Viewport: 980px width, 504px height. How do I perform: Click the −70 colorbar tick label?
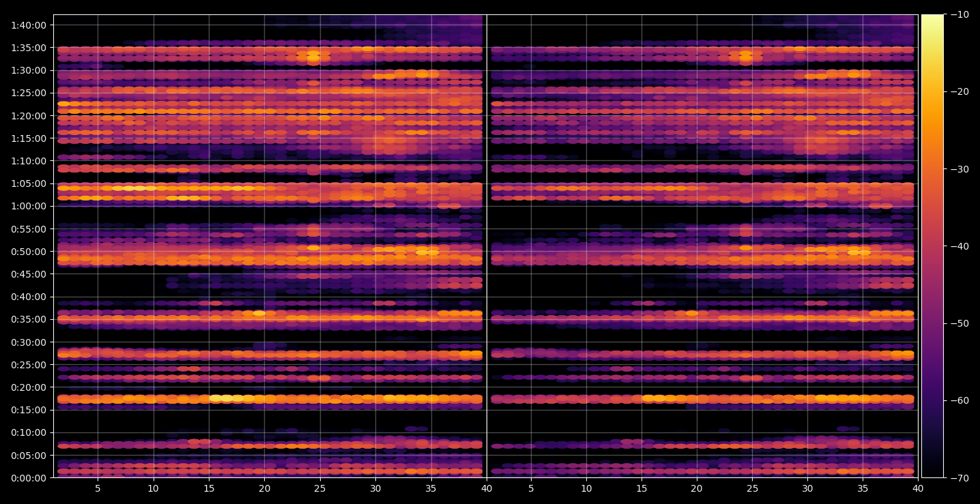coord(960,477)
